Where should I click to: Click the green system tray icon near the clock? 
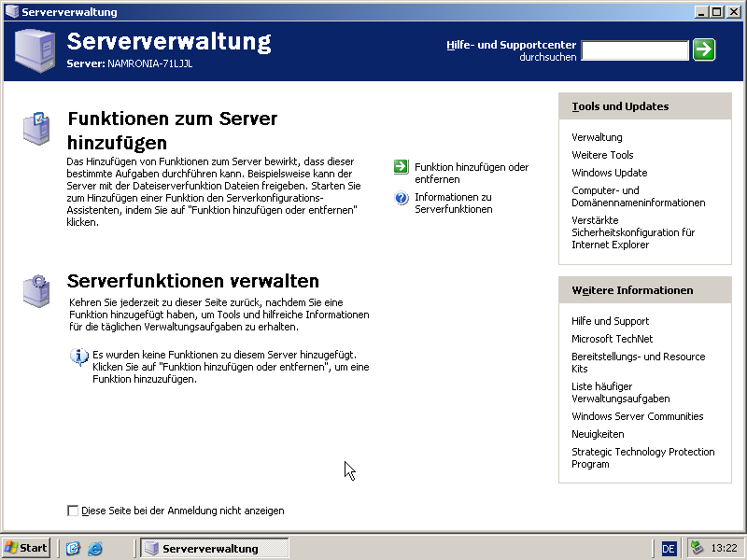(696, 548)
